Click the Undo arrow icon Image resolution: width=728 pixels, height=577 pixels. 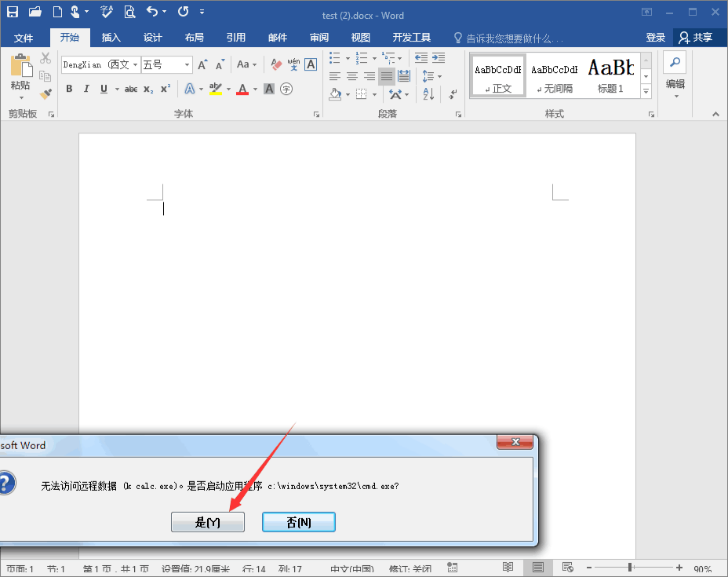(152, 12)
